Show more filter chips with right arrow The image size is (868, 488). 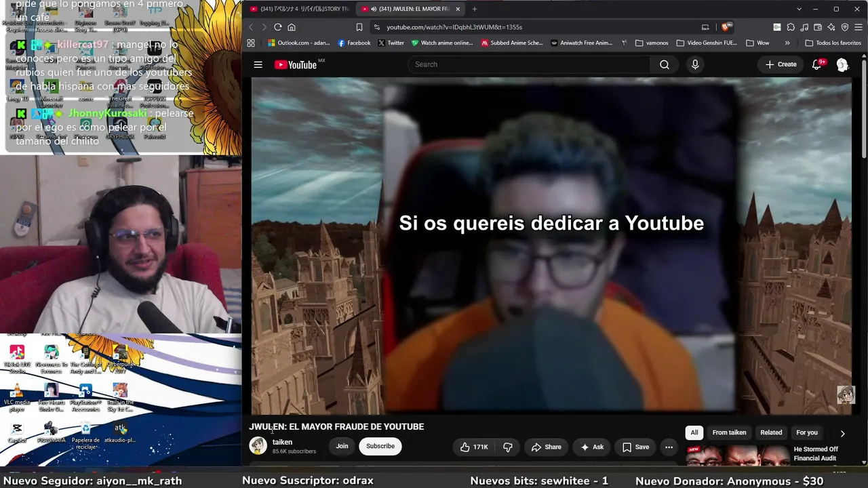[x=843, y=433]
